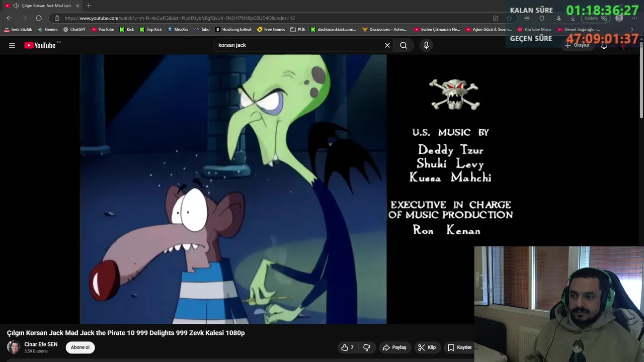Mute tab via the speaker icon
Viewport: 644px width, 362px height.
click(x=16, y=6)
